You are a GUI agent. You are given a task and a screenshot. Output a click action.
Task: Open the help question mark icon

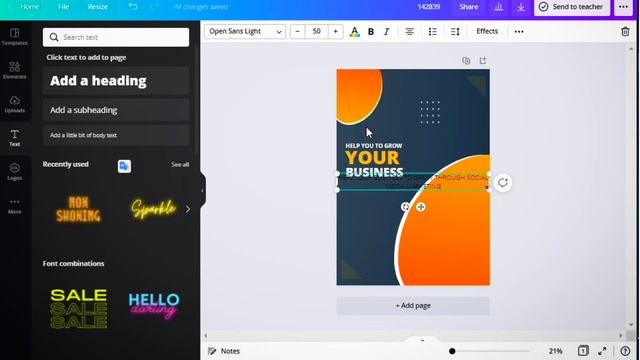coord(625,351)
